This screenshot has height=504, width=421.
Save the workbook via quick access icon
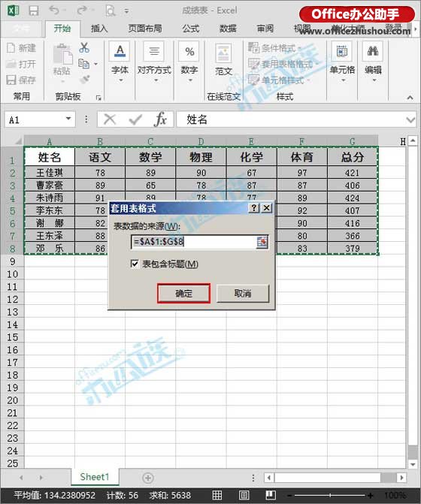[x=33, y=11]
